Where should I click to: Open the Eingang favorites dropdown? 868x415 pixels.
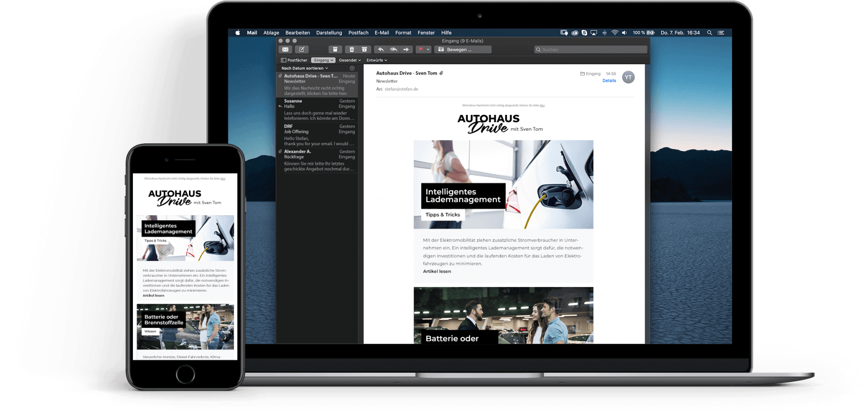[323, 60]
